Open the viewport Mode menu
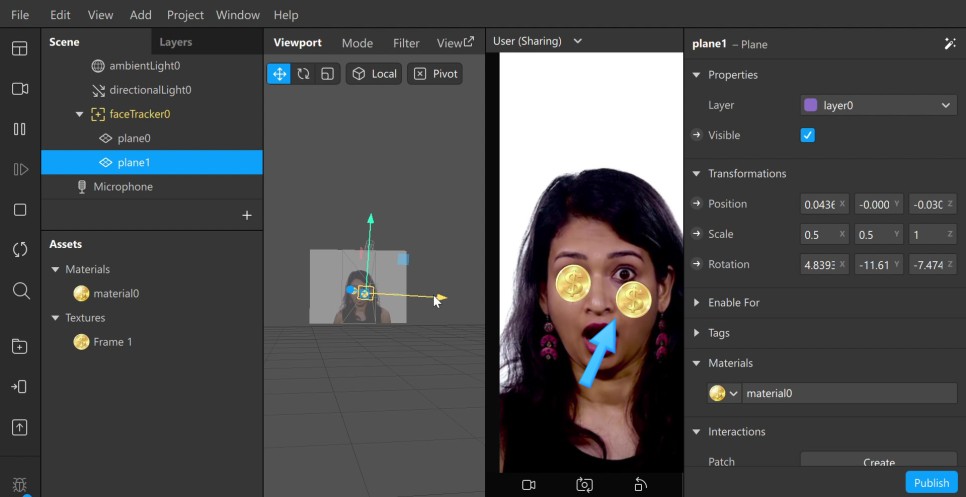Image resolution: width=966 pixels, height=497 pixels. tap(357, 43)
